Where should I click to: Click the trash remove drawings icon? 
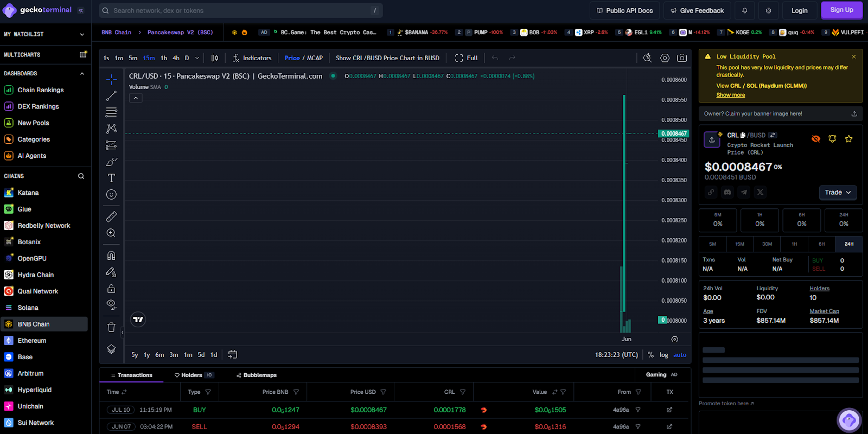pyautogui.click(x=111, y=327)
